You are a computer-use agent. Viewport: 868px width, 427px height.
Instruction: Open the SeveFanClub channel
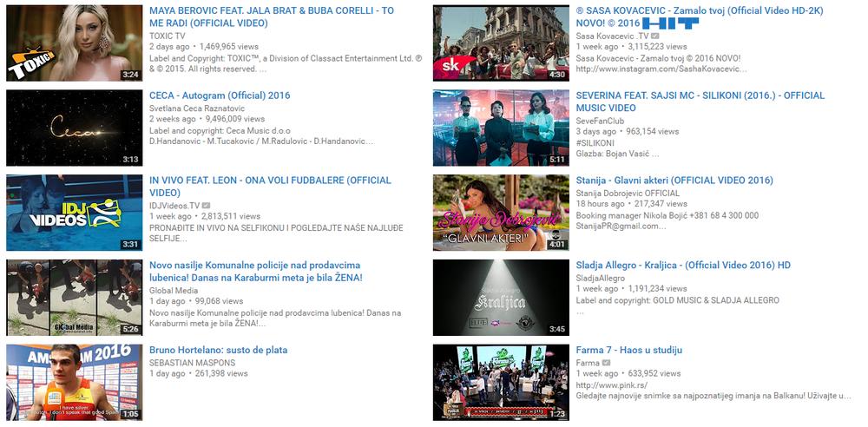pos(600,121)
